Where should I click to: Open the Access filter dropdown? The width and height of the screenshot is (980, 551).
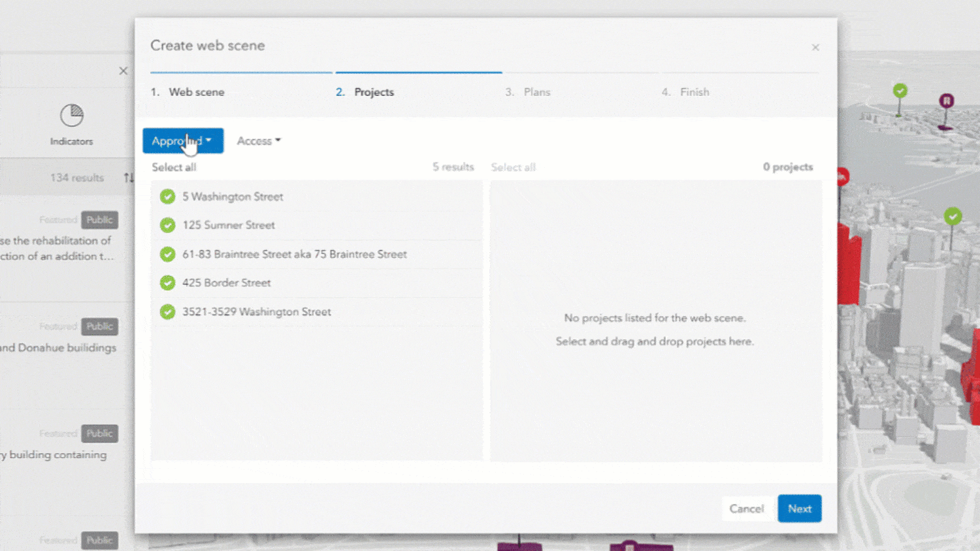click(x=259, y=141)
